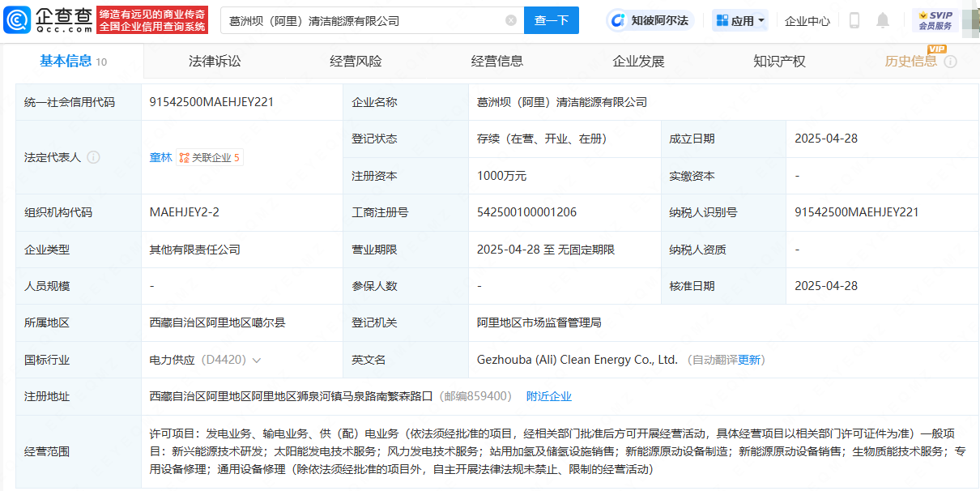Clear the search box with the X icon
The width and height of the screenshot is (980, 491).
point(511,20)
